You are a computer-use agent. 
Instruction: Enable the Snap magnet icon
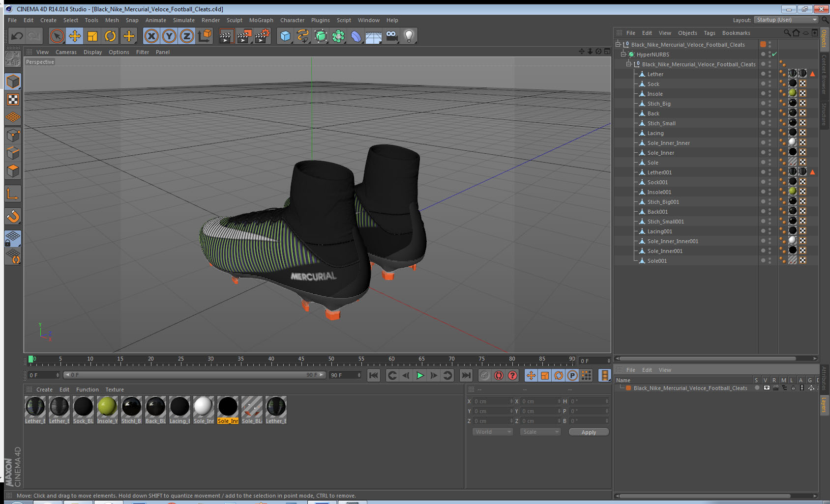(x=13, y=216)
